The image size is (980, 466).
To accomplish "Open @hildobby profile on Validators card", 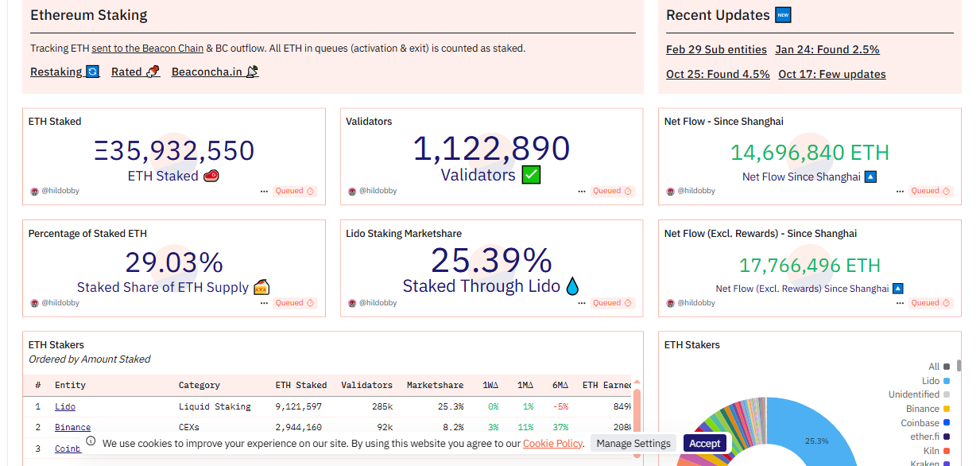I will [378, 191].
